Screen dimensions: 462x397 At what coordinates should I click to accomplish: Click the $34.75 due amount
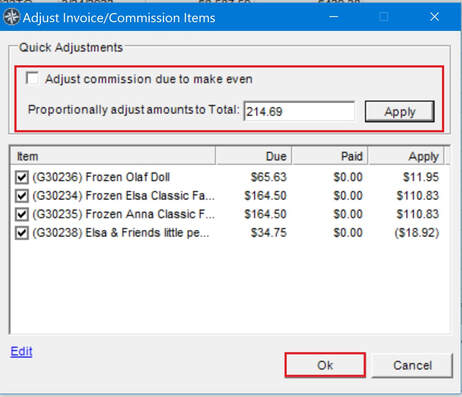tap(269, 233)
